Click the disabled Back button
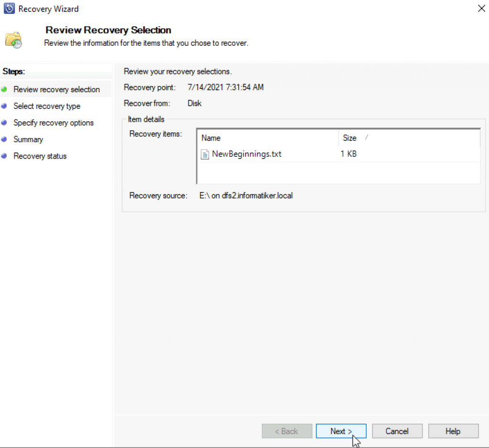The image size is (489, 448). pyautogui.click(x=287, y=431)
